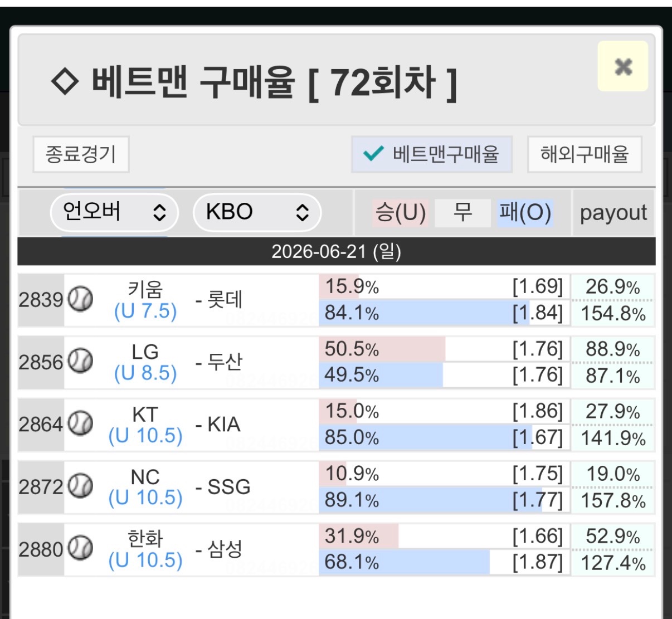
Task: Select match number 2839
Action: 41,300
